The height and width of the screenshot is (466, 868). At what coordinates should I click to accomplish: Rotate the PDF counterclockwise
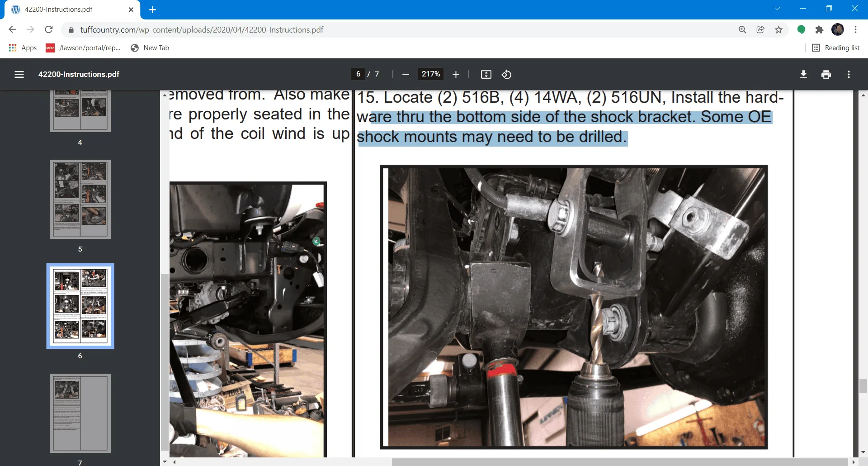[506, 74]
